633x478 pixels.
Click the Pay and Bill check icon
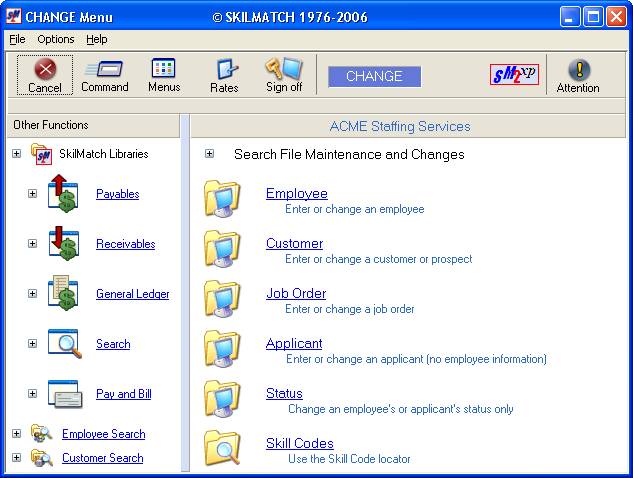[x=65, y=394]
